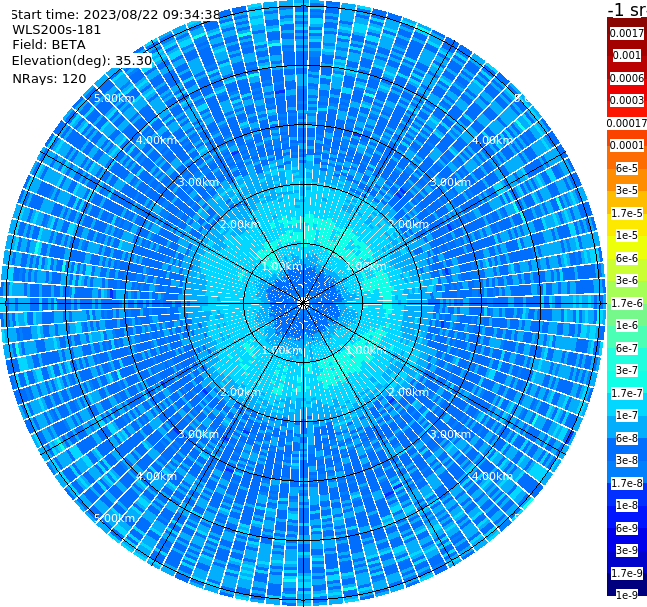Click the upper-left 5.00km range ring label
The image size is (647, 607).
114,98
